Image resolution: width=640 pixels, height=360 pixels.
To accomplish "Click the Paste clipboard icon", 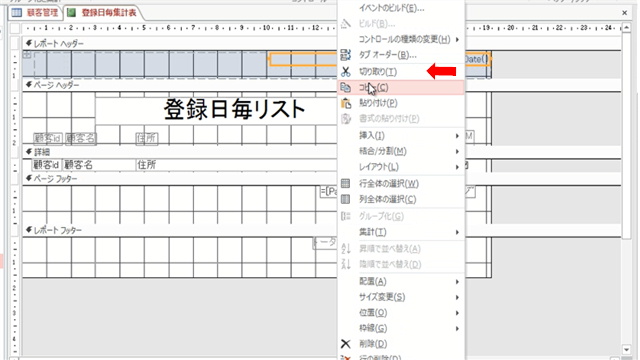I will click(346, 103).
